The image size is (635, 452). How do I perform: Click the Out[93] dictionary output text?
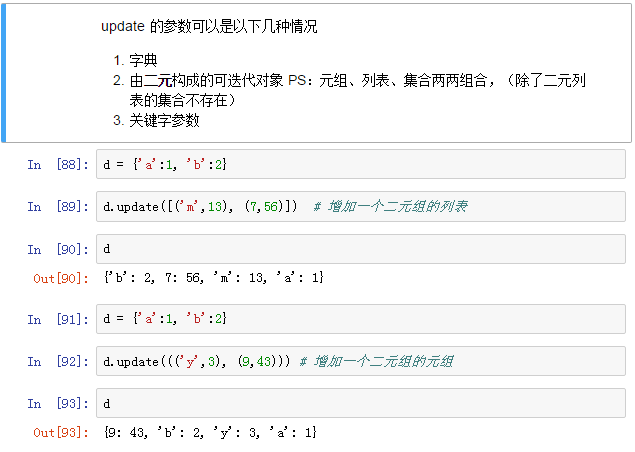(209, 431)
